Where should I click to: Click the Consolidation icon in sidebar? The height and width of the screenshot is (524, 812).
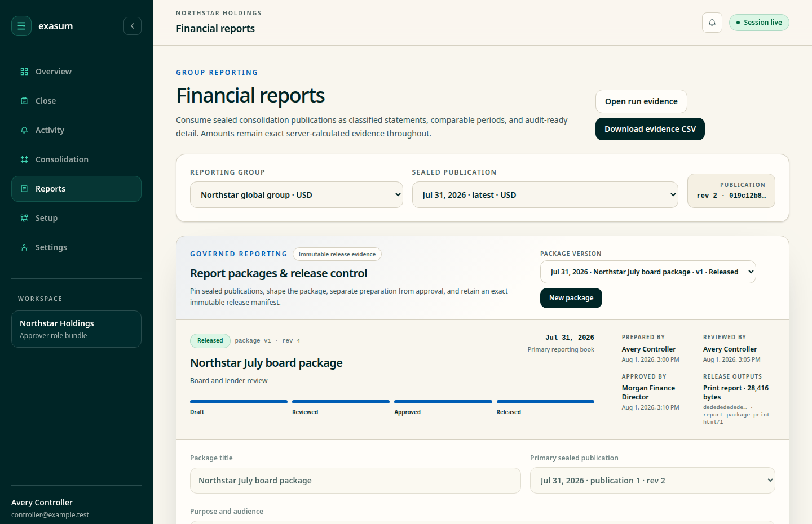[x=24, y=159]
